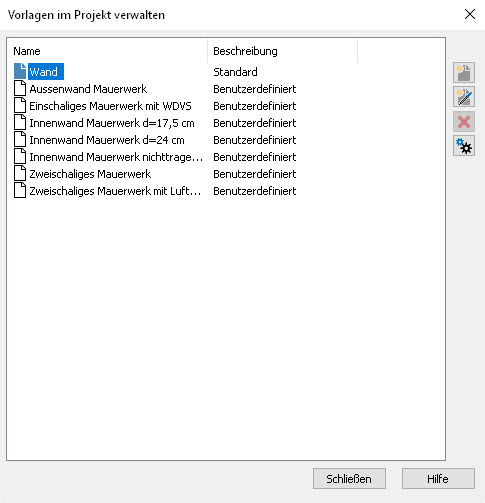The image size is (485, 503).
Task: Close the Vorlagen im Projekt verwalten dialog
Action: tap(470, 14)
